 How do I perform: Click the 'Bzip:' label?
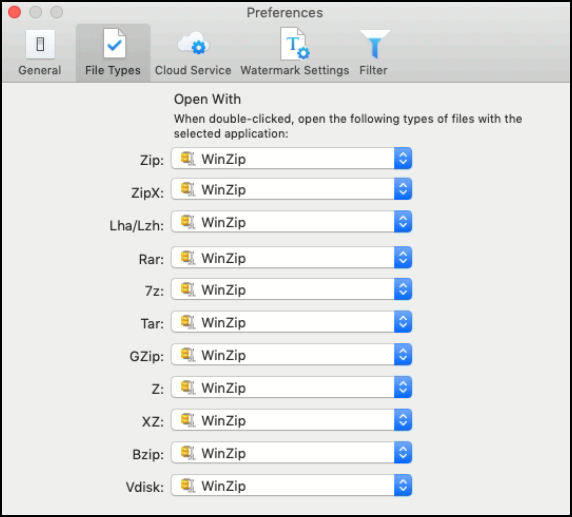tap(148, 455)
